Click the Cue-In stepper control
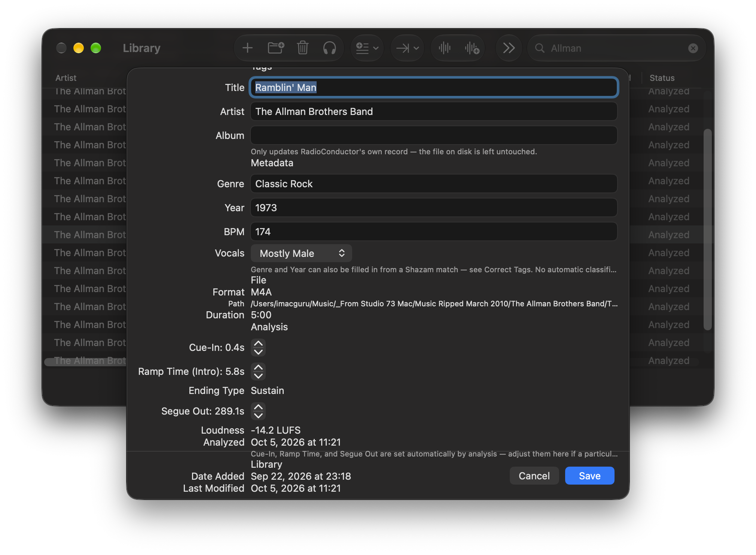 pyautogui.click(x=258, y=348)
